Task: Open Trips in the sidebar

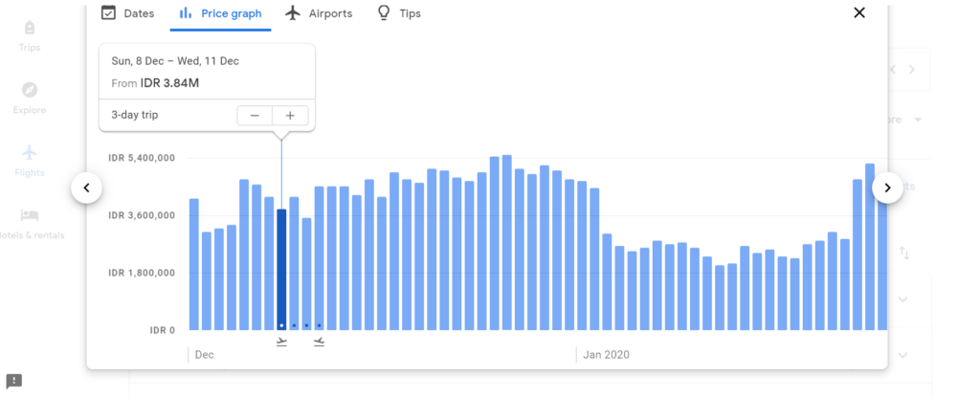Action: pos(30,35)
